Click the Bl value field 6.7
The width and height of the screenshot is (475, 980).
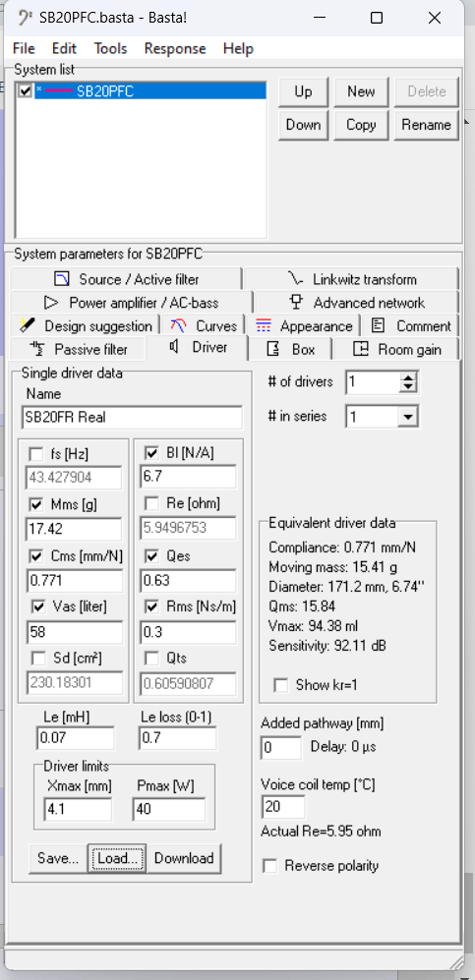188,478
